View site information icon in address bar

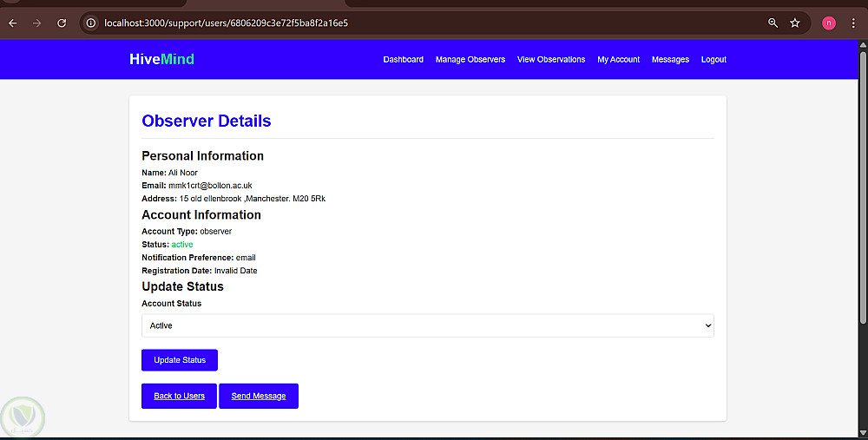[x=91, y=23]
